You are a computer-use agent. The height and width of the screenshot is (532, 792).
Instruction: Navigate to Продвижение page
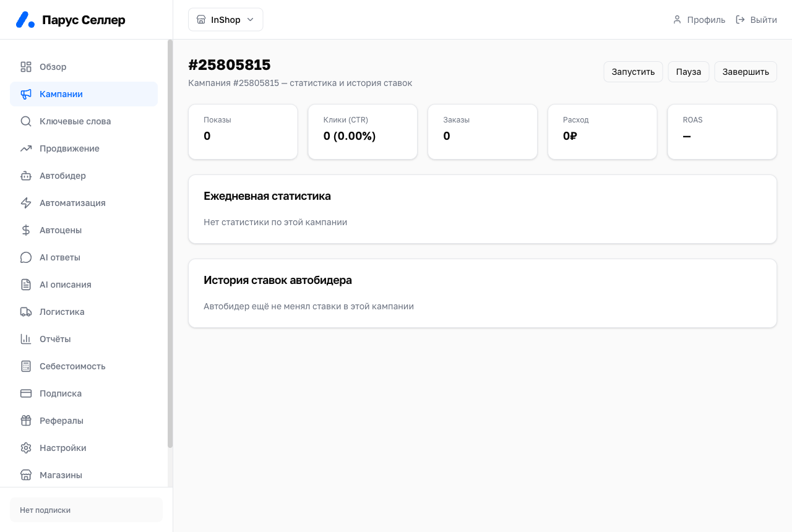click(84, 148)
